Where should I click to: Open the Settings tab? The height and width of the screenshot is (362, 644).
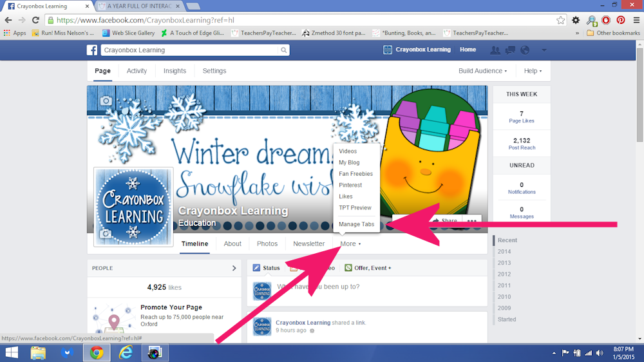[x=214, y=71]
